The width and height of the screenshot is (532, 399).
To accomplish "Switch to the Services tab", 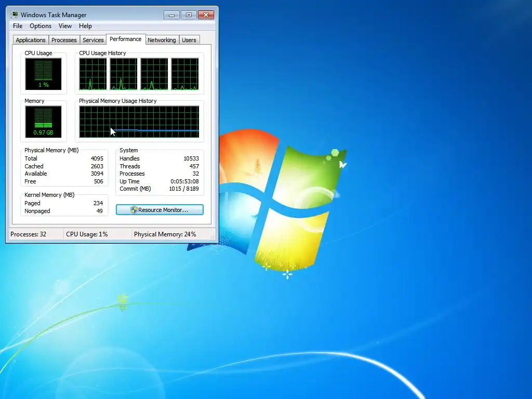I will 93,40.
